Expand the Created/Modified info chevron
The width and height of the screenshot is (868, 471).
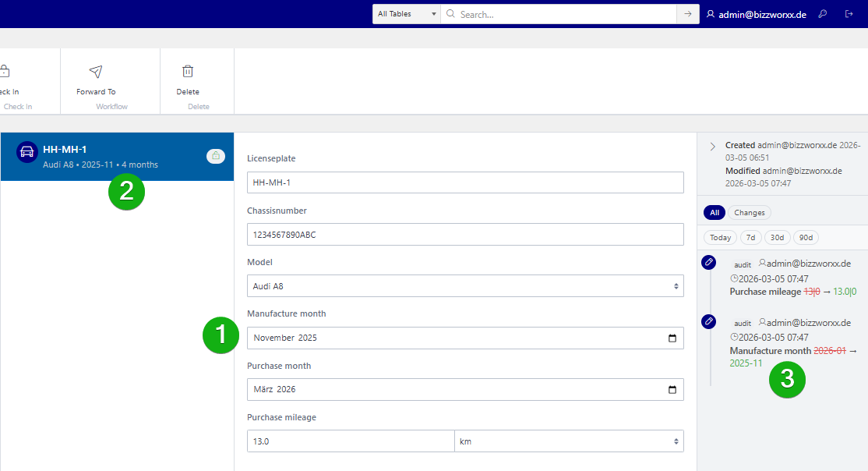click(x=712, y=147)
